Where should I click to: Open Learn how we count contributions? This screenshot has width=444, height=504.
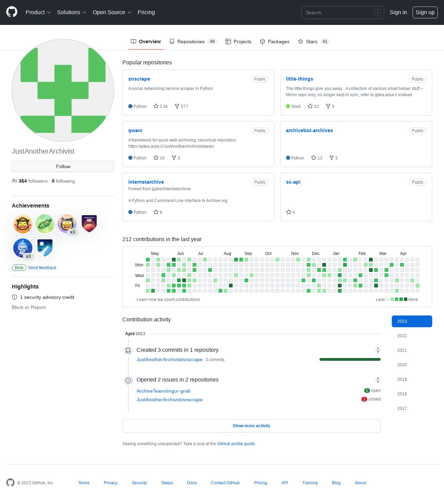[x=168, y=300]
